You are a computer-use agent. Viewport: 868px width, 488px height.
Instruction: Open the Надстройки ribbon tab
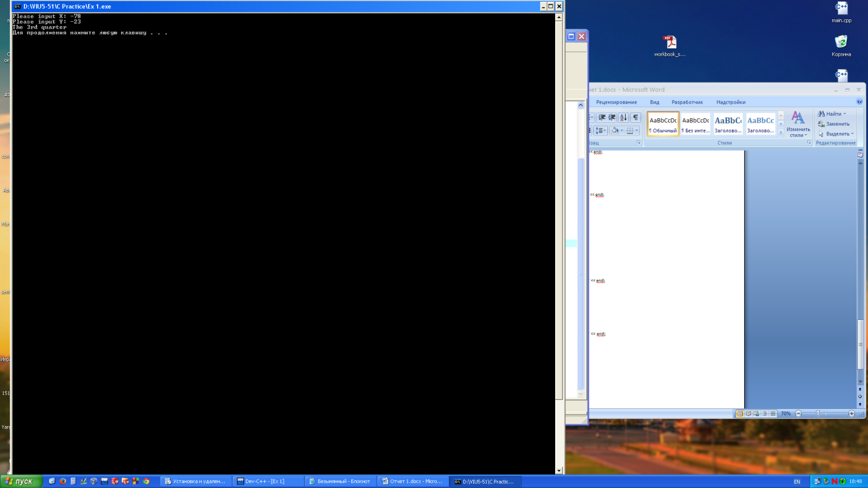pyautogui.click(x=731, y=102)
